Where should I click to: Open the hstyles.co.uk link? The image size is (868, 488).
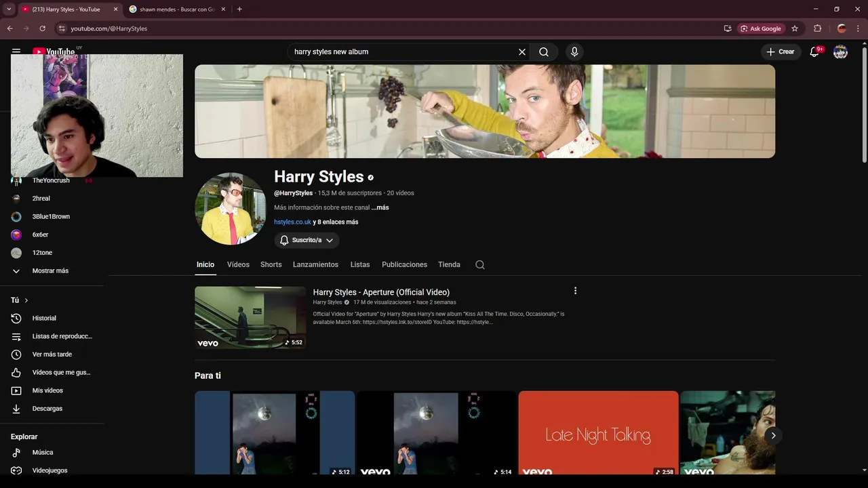point(292,222)
